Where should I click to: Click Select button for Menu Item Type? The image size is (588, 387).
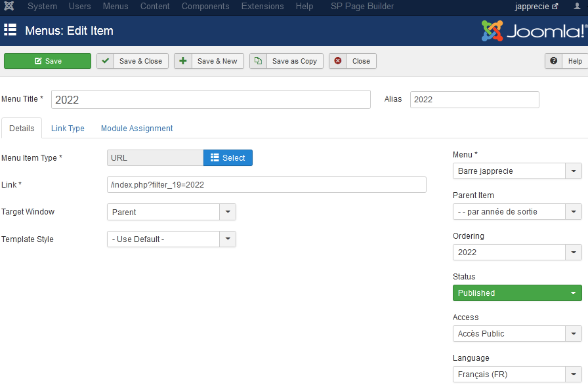pos(228,157)
